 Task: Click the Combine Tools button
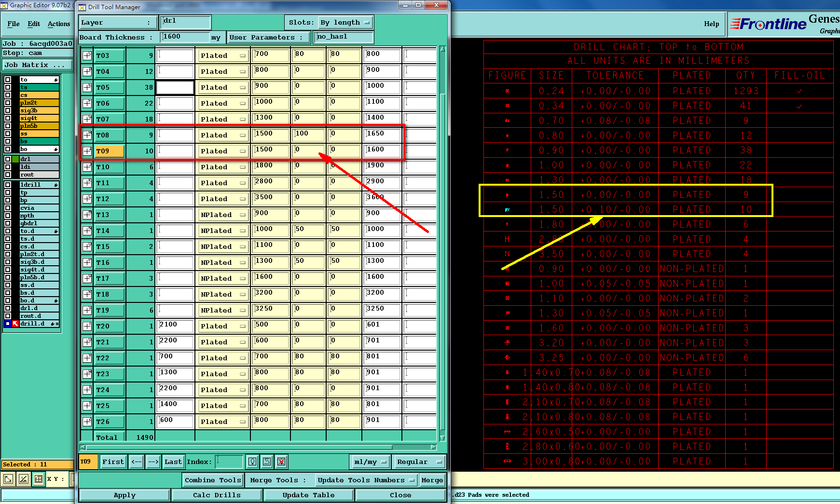213,480
